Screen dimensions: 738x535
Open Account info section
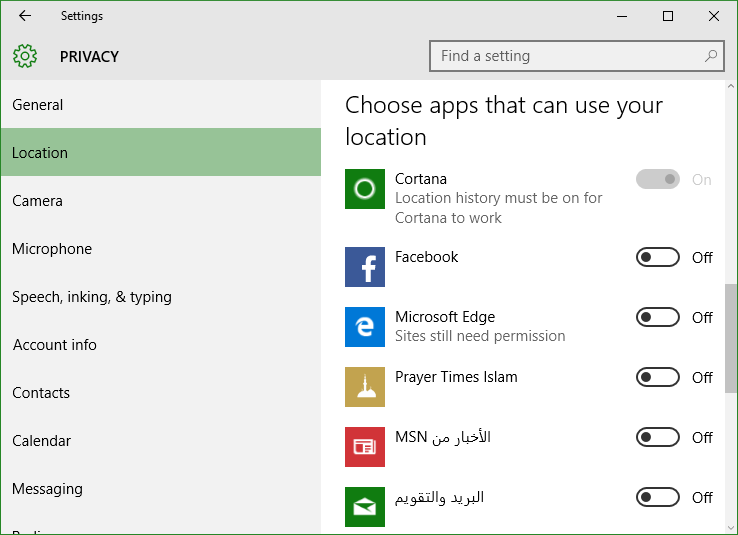coord(160,344)
